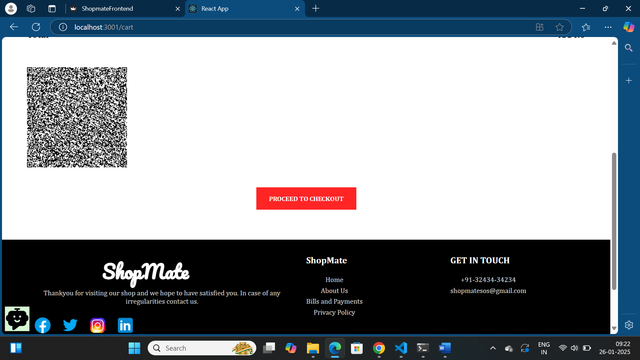Open the chatbot robot icon
The width and height of the screenshot is (640, 360).
[x=17, y=319]
